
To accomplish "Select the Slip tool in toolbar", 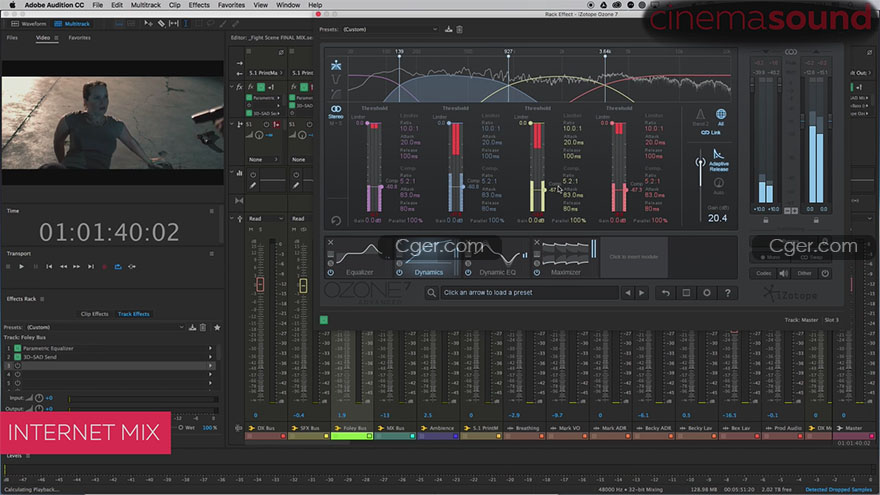I will 173,24.
